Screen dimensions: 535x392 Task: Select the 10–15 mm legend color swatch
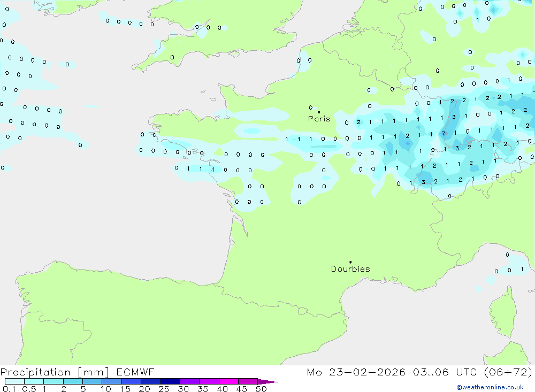point(112,381)
